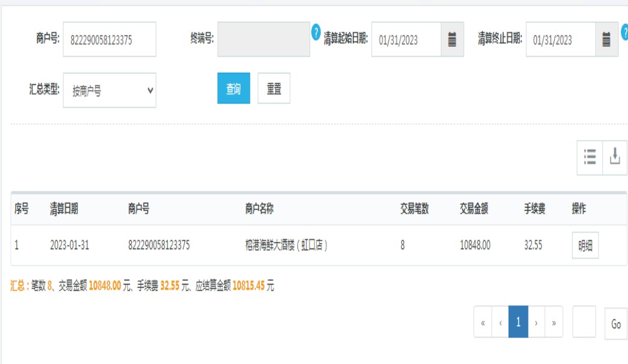Go to the next page (›)
Image resolution: width=628 pixels, height=364 pixels.
coord(536,322)
